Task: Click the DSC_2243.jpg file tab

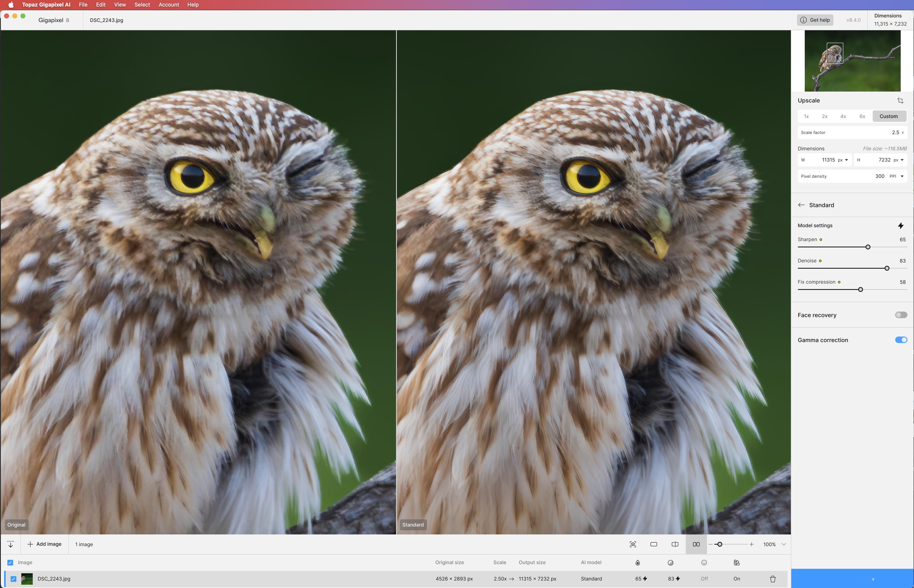Action: coord(107,20)
